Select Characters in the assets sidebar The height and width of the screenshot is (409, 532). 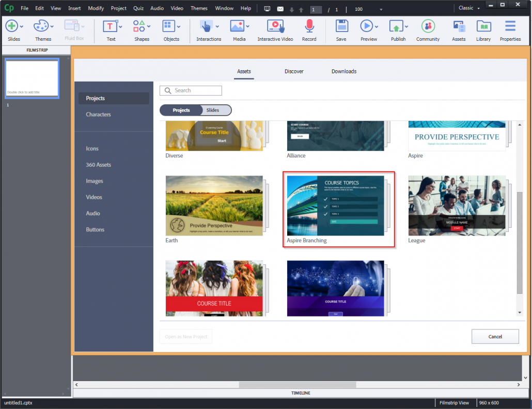pyautogui.click(x=98, y=114)
